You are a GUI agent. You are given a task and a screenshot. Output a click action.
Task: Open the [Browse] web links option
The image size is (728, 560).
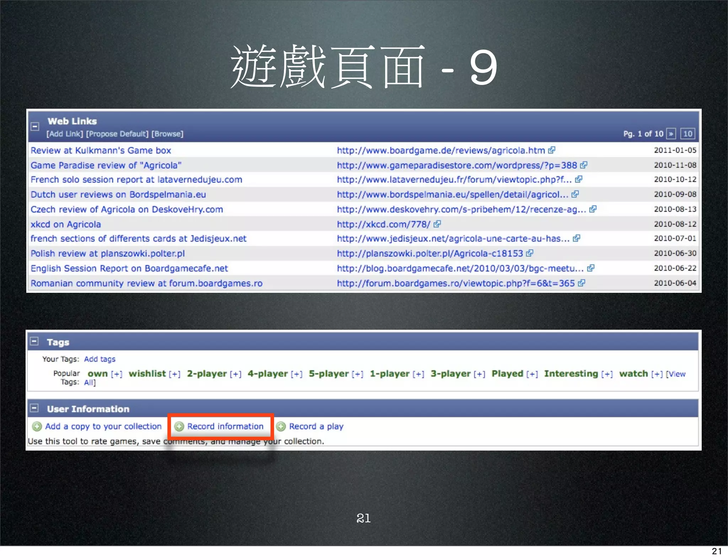pos(167,134)
